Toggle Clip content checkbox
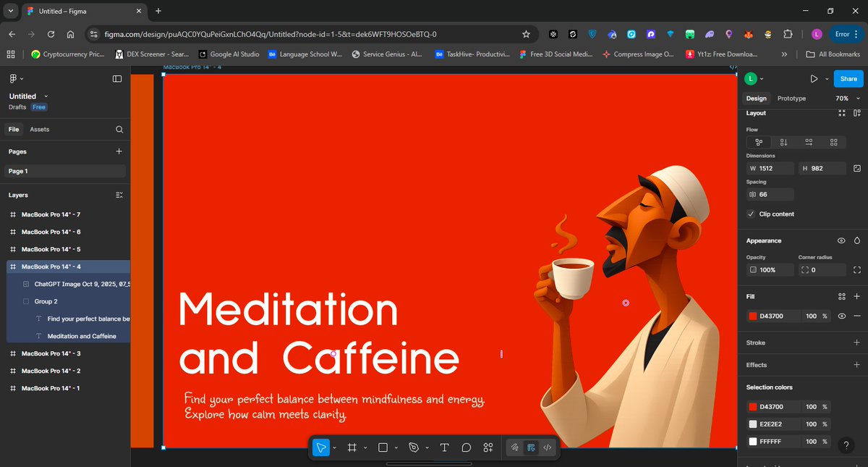The image size is (868, 467). [x=752, y=214]
